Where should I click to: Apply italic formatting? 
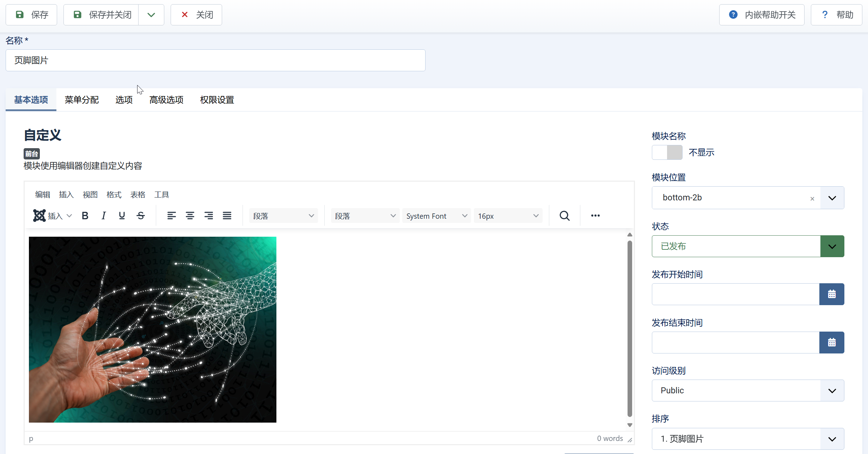click(103, 216)
